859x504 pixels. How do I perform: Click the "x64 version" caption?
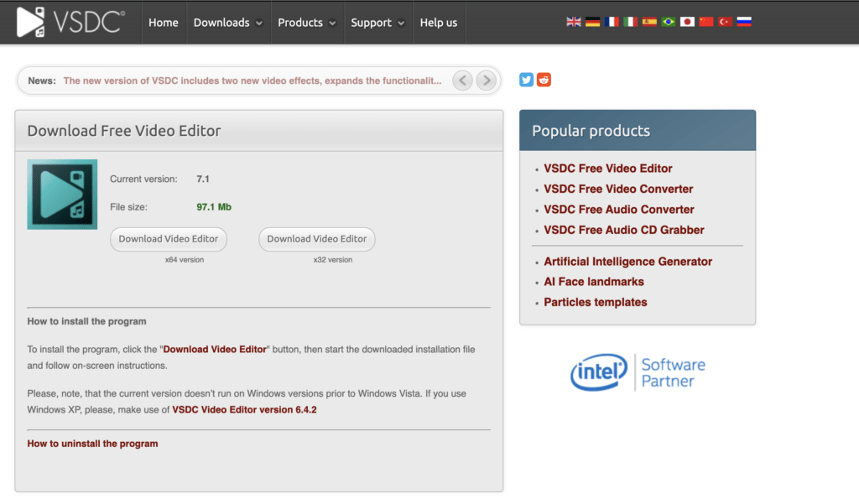tap(184, 260)
